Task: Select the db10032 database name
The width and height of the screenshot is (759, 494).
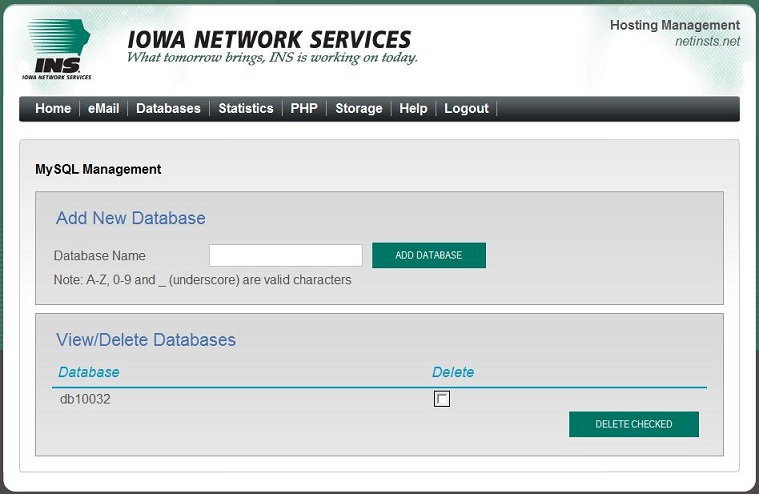Action: click(x=85, y=399)
